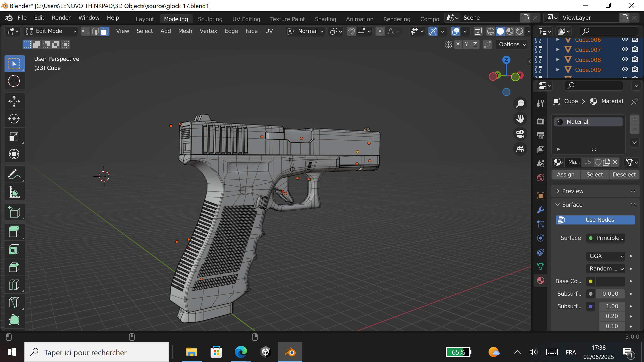Open the Edit Mode dropdown
644x362 pixels.
51,31
